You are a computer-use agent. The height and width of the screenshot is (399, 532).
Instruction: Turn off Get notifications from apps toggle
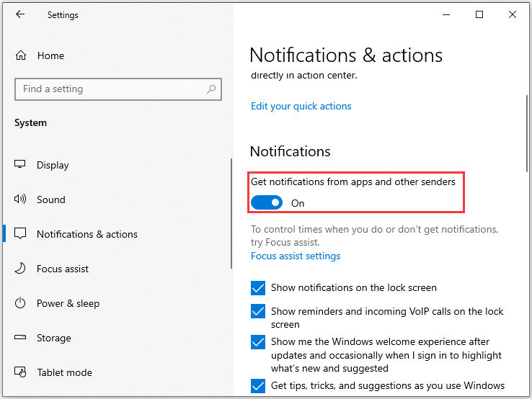[x=267, y=203]
